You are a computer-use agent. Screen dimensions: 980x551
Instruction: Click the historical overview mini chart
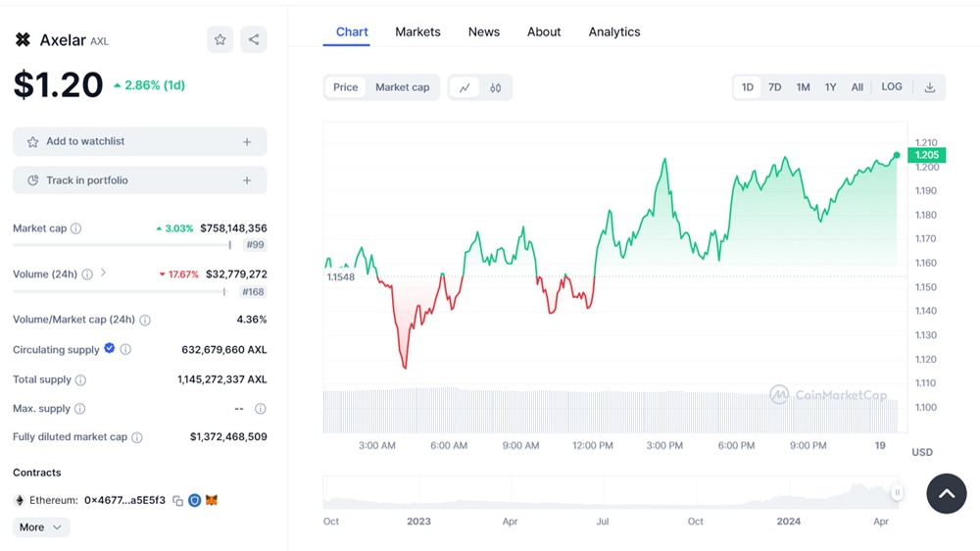(x=610, y=493)
